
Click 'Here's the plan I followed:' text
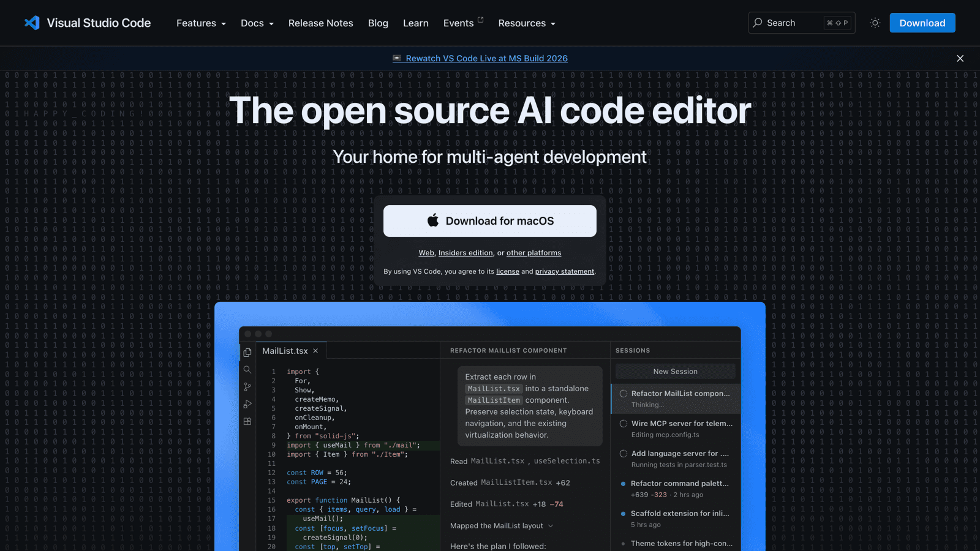(498, 546)
